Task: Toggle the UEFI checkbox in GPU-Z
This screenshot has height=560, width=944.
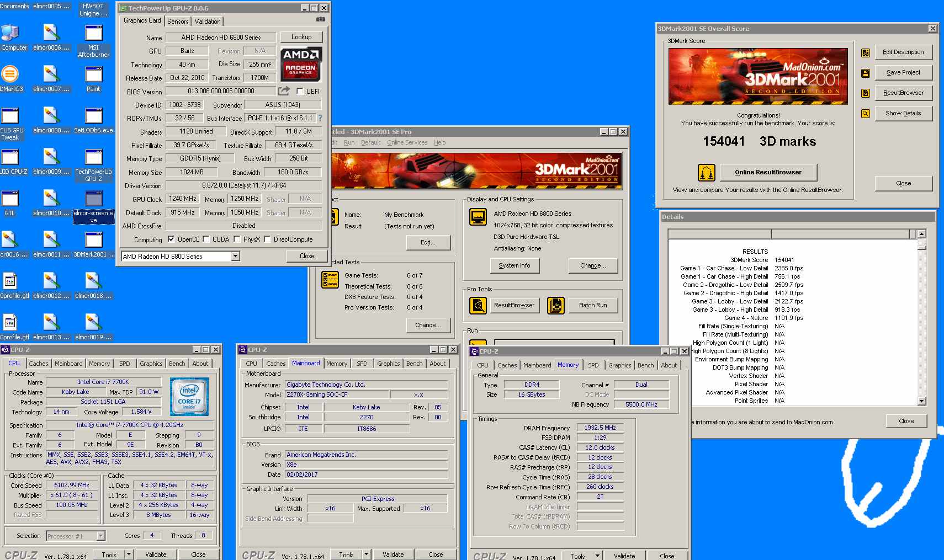Action: 300,91
